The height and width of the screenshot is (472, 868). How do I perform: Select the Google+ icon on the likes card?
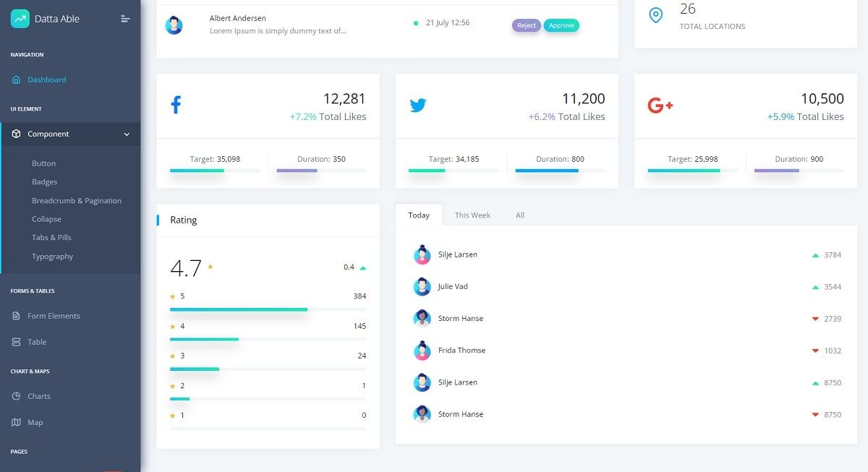point(659,104)
